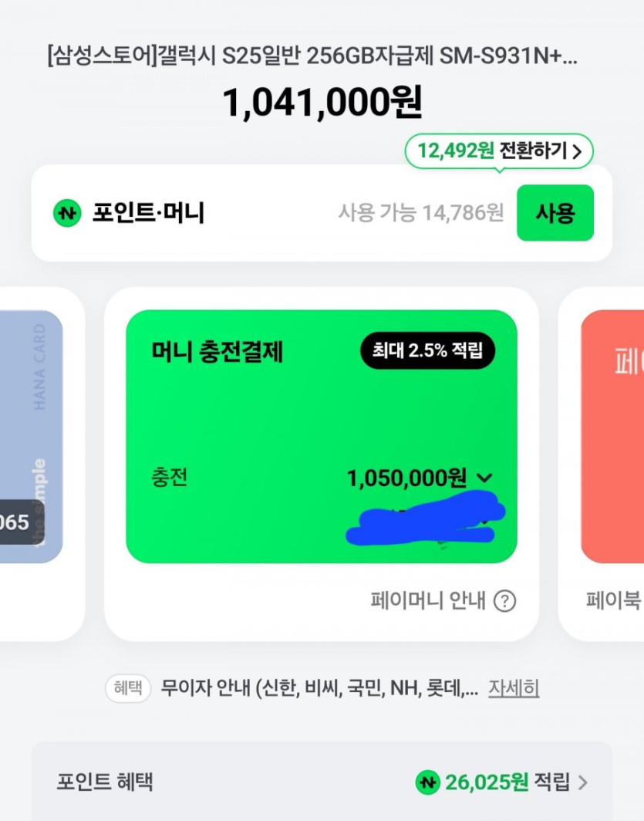This screenshot has width=644, height=821.
Task: Select the 머니 충전결제 green card
Action: pyautogui.click(x=321, y=436)
